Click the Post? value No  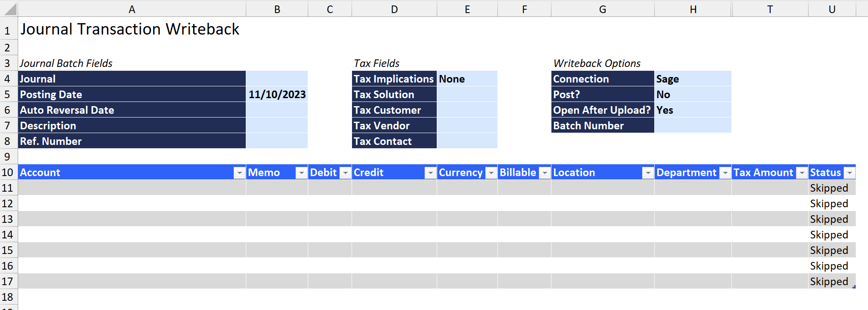(x=693, y=94)
